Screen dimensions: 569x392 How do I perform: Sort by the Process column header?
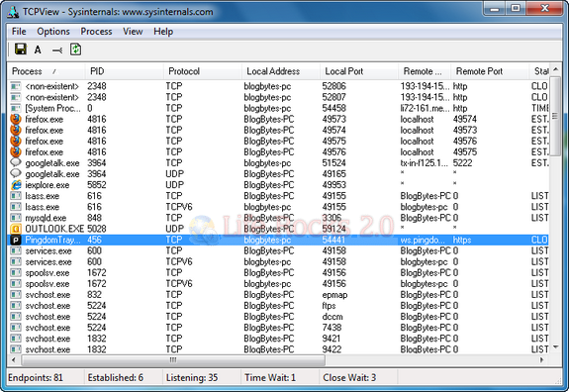point(47,71)
